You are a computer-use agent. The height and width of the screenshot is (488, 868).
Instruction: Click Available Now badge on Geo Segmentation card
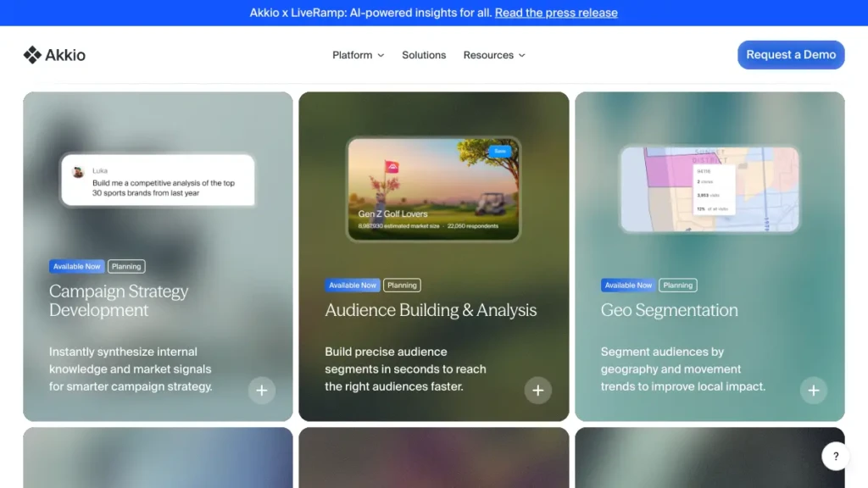tap(628, 285)
